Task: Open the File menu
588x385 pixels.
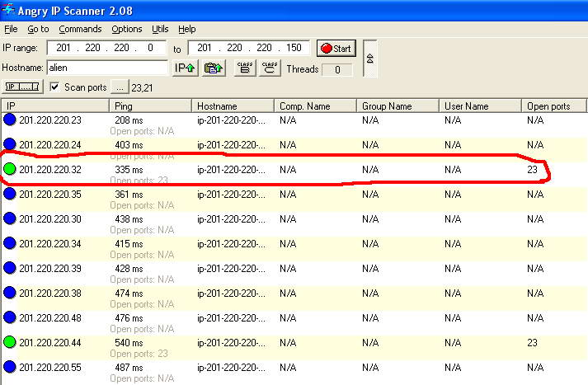Action: pos(11,29)
